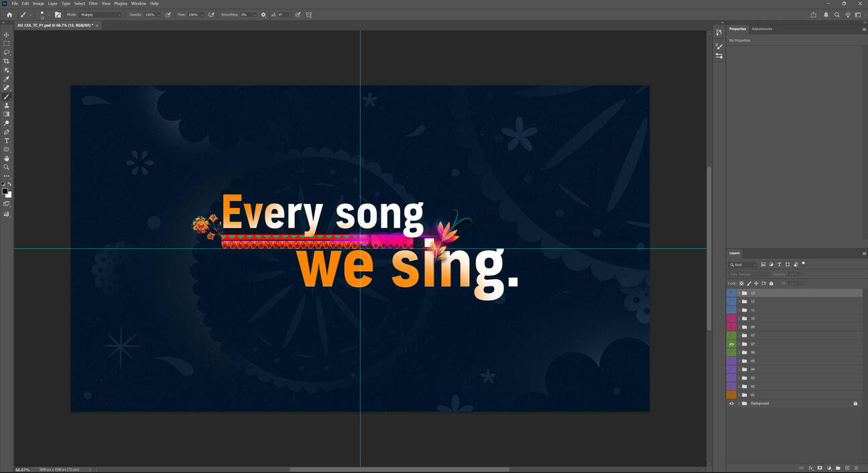This screenshot has width=868, height=473.
Task: Click the Share button at top right
Action: point(814,15)
